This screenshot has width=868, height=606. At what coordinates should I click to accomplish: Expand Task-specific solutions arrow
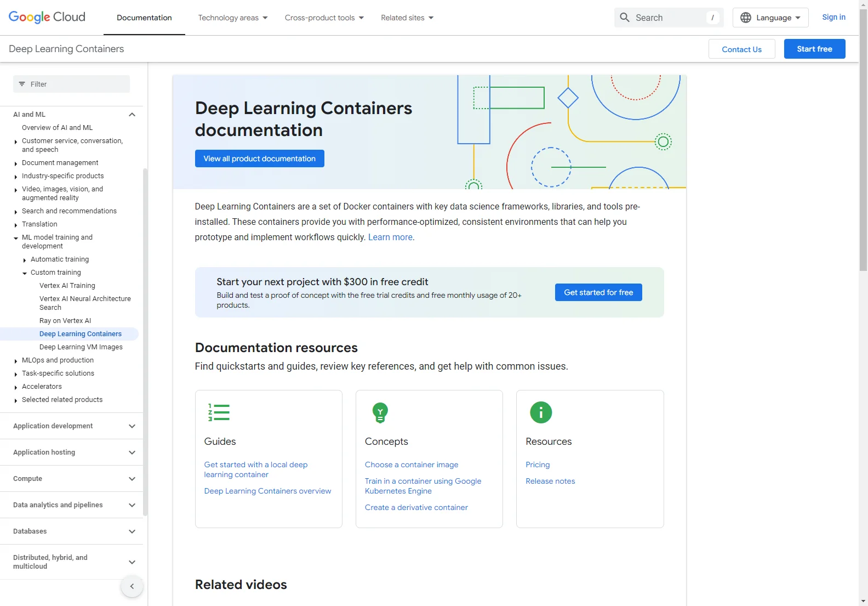[x=16, y=374]
